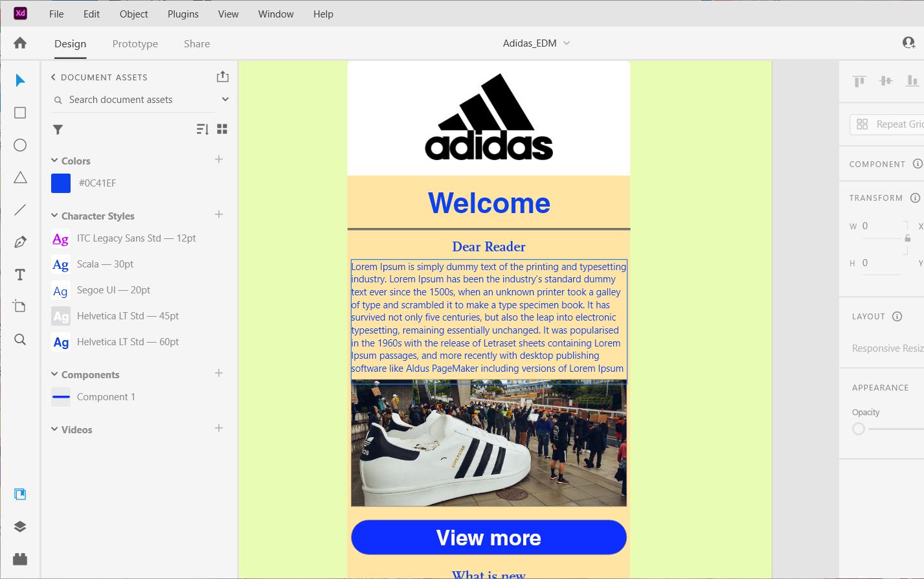This screenshot has width=924, height=579.
Task: Open the Plugins panel icon
Action: (x=20, y=559)
